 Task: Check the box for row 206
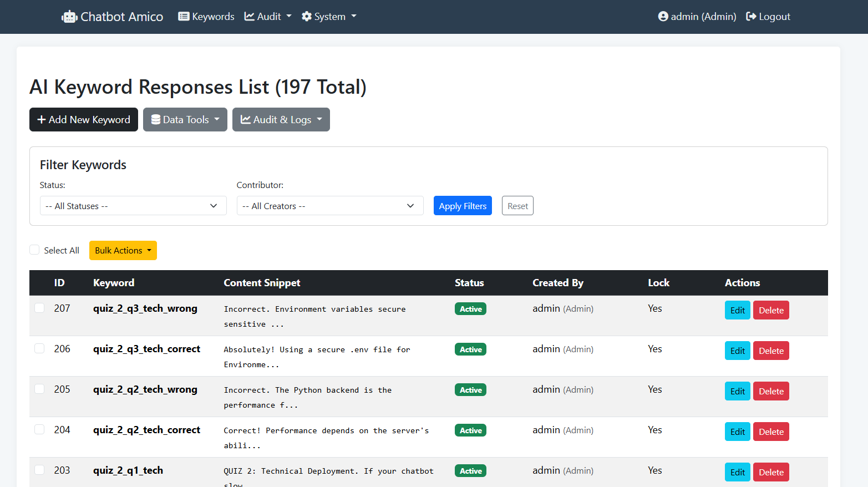tap(39, 348)
